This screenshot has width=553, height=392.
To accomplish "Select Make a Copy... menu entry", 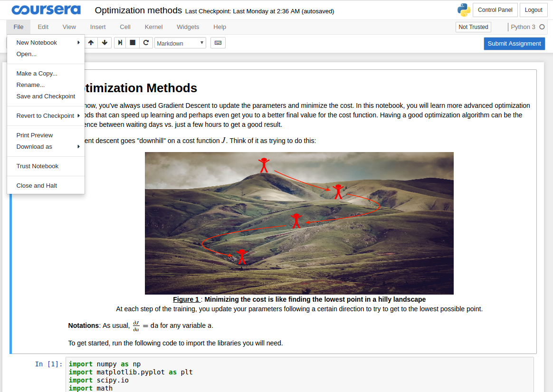I will click(x=46, y=73).
